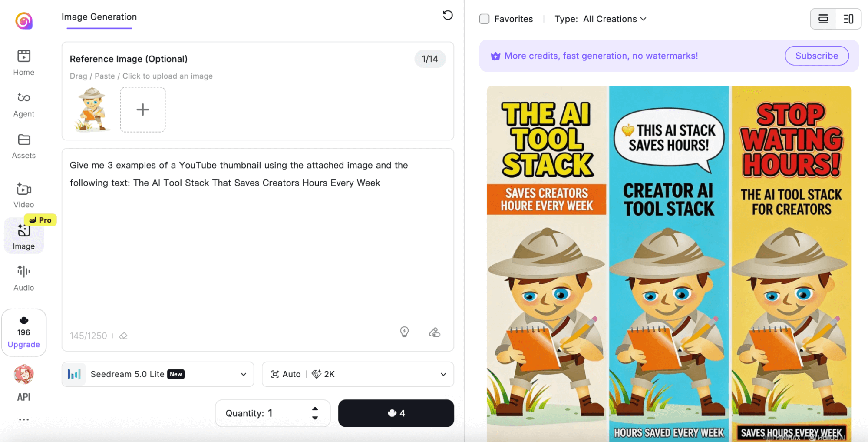Click the Subscribe button
The width and height of the screenshot is (868, 442).
(816, 56)
